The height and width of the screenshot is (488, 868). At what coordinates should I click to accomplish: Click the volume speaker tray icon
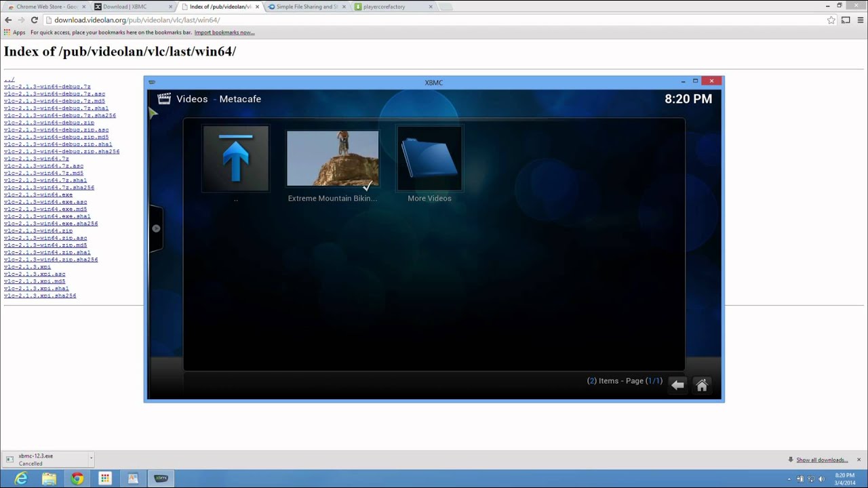coord(821,479)
